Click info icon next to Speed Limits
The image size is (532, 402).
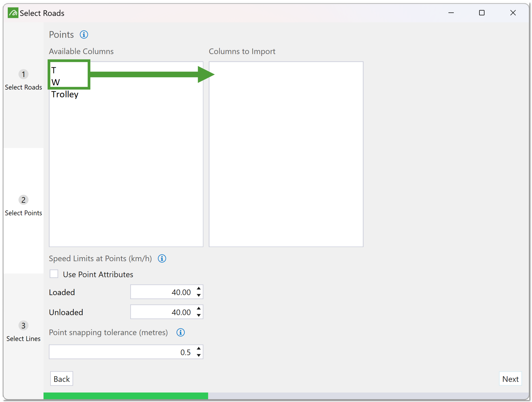click(x=162, y=258)
